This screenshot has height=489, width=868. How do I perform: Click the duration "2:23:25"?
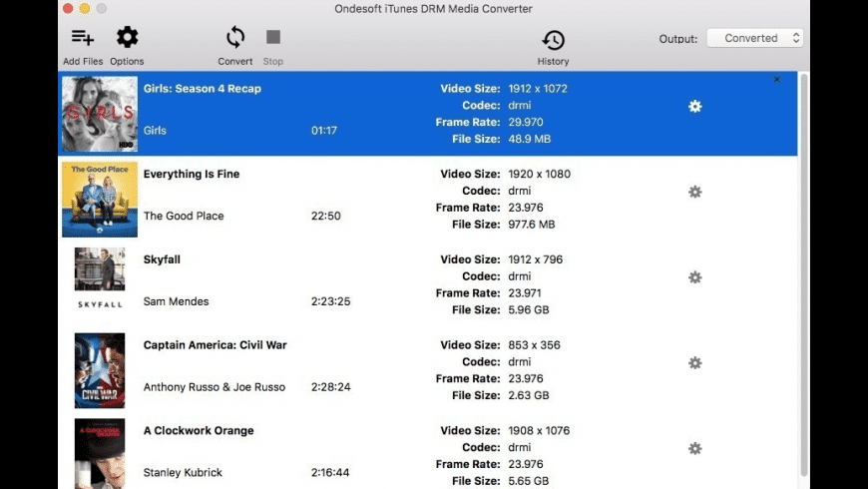pos(330,301)
